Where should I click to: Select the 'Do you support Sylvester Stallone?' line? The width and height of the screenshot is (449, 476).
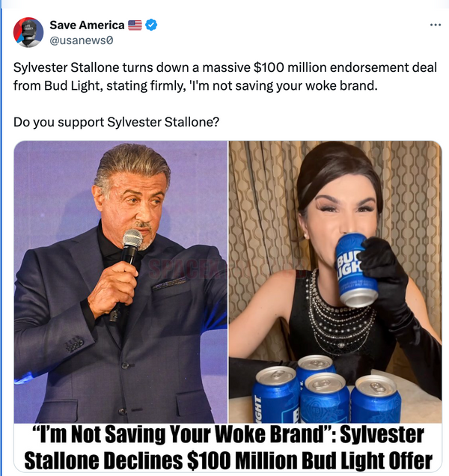[x=116, y=122]
